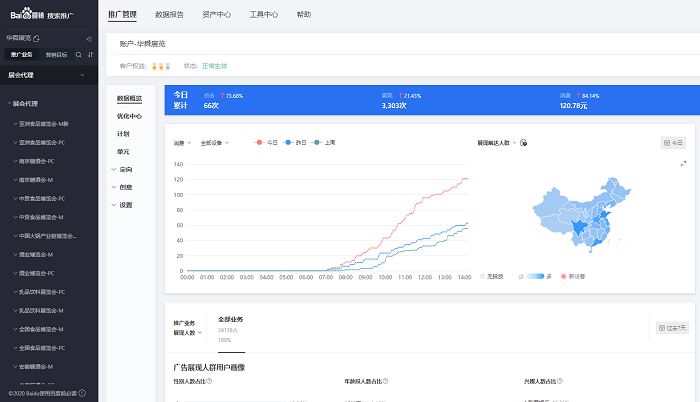Expand 安徽糖酒会-M campaign
This screenshot has height=402, width=700.
[15, 367]
